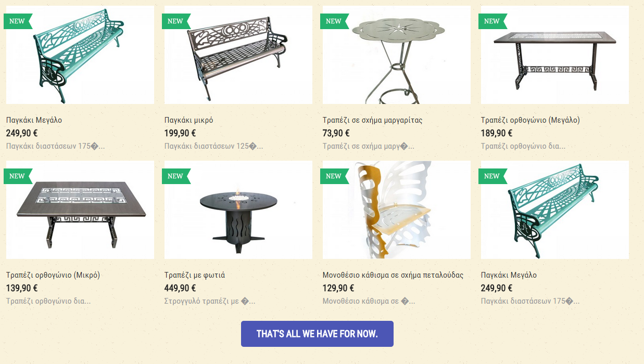Open the bronze Παγκάκι μικρό product image
Screen dimensions: 644x364
pyautogui.click(x=238, y=55)
